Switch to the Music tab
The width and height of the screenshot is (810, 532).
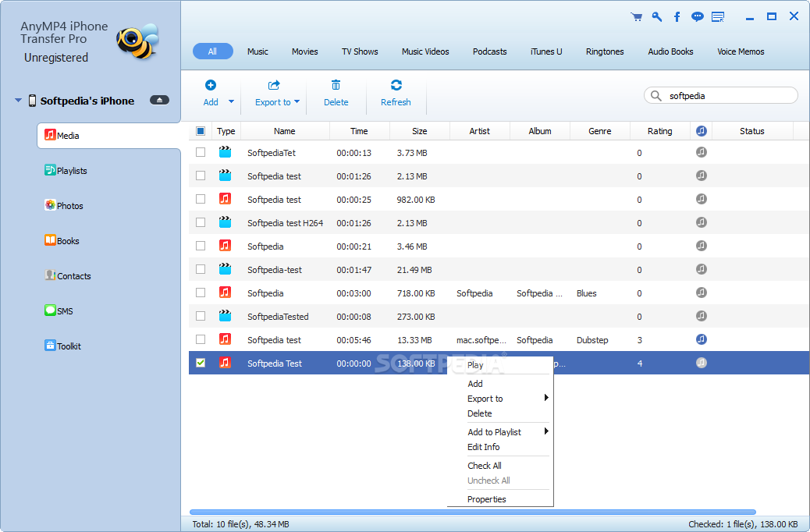coord(258,51)
